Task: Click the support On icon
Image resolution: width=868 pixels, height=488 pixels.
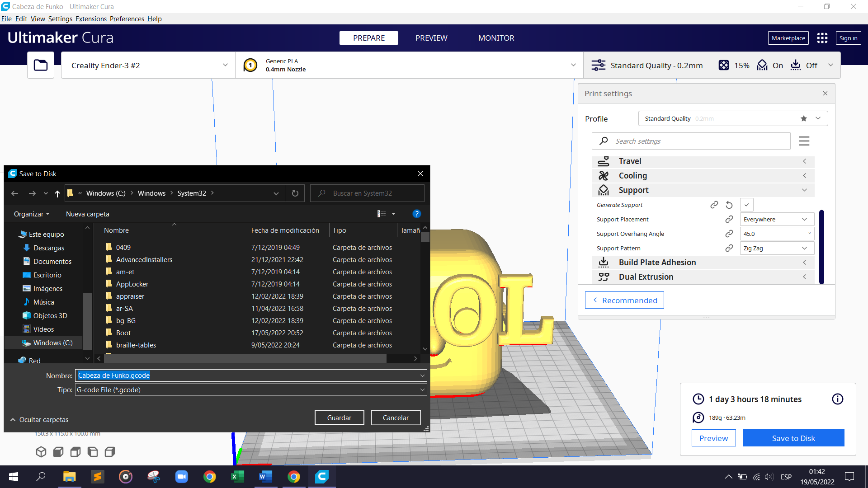Action: click(x=762, y=65)
